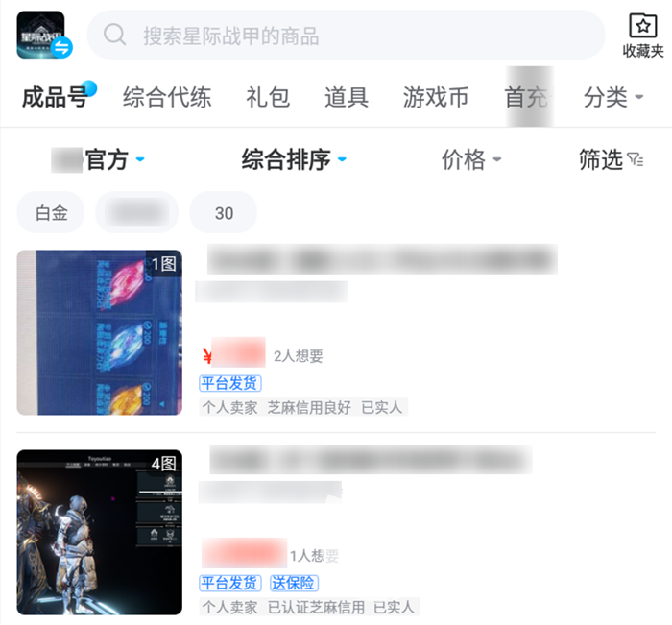The height and width of the screenshot is (625, 672).
Task: Toggle the 白金 filter chip
Action: pos(51,212)
